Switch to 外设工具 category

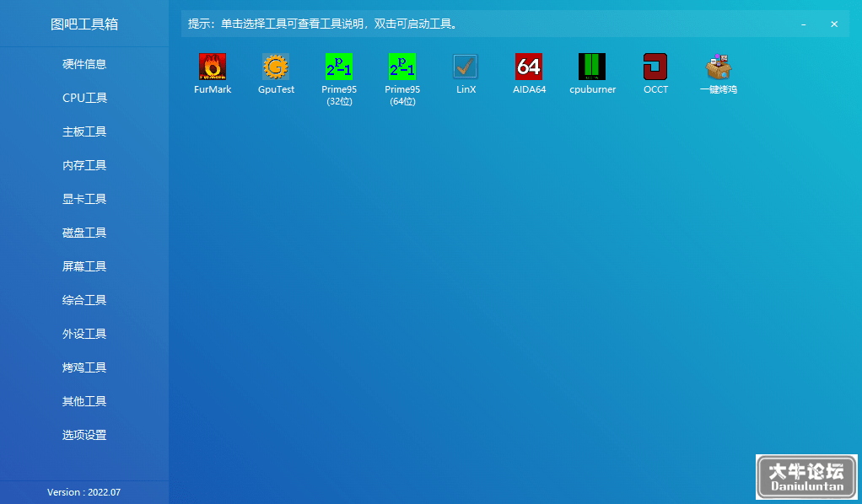point(84,334)
